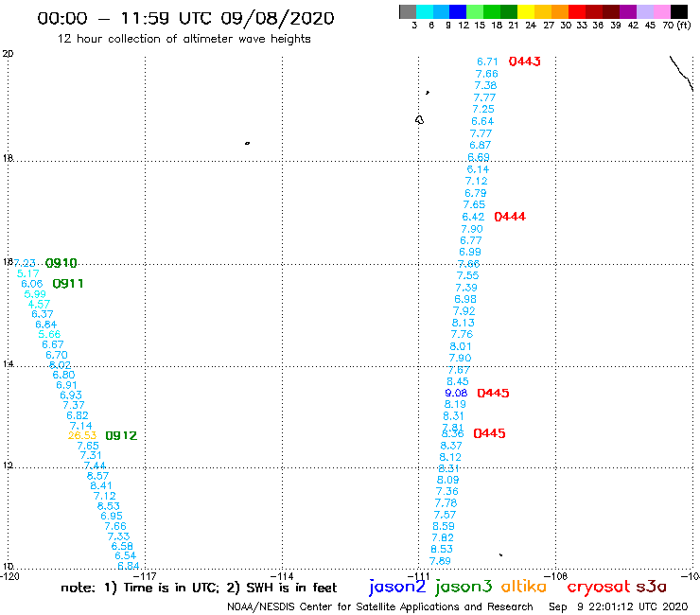Click the -108 longitude axis label
The width and height of the screenshot is (700, 615).
tap(556, 576)
